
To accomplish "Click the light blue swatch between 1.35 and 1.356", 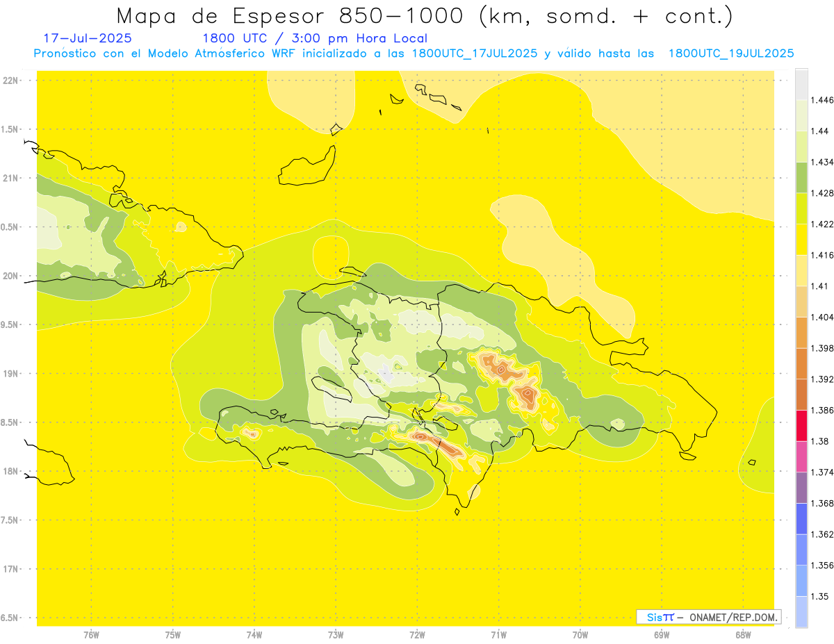I will click(801, 581).
